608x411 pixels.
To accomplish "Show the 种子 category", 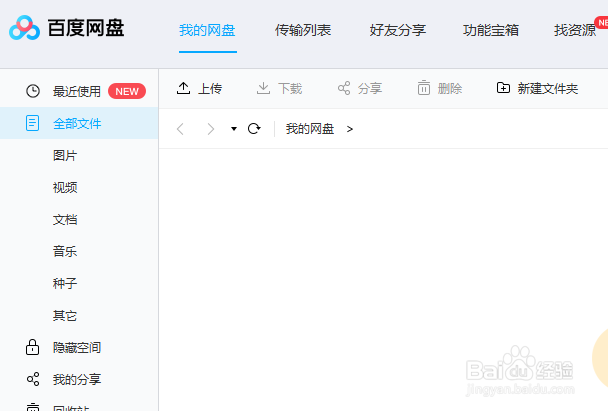I will click(x=65, y=283).
